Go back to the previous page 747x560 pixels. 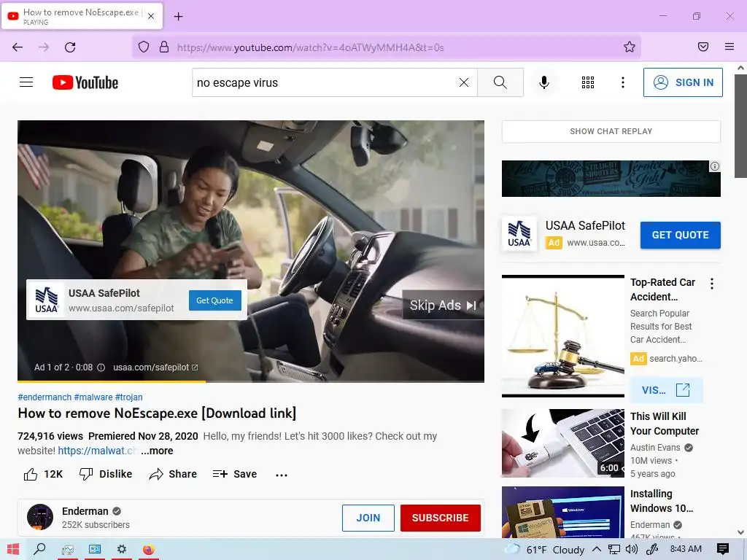(x=18, y=47)
